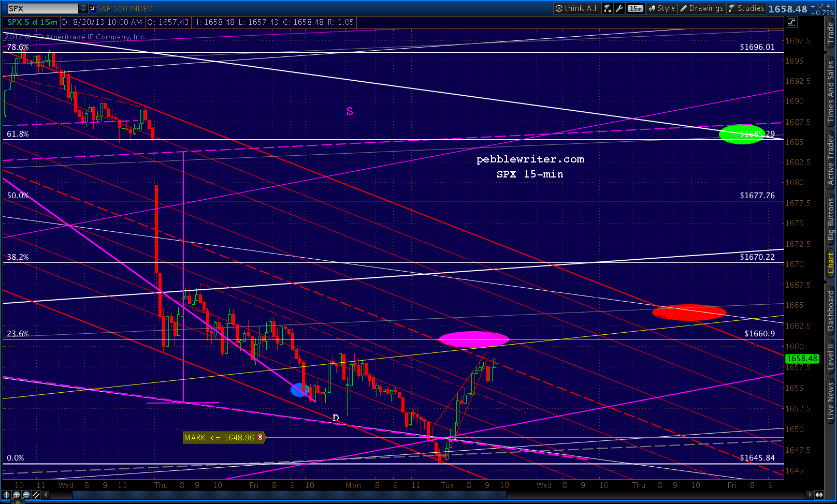The height and width of the screenshot is (504, 837).
Task: Open the Times And Sales side tab
Action: click(831, 92)
